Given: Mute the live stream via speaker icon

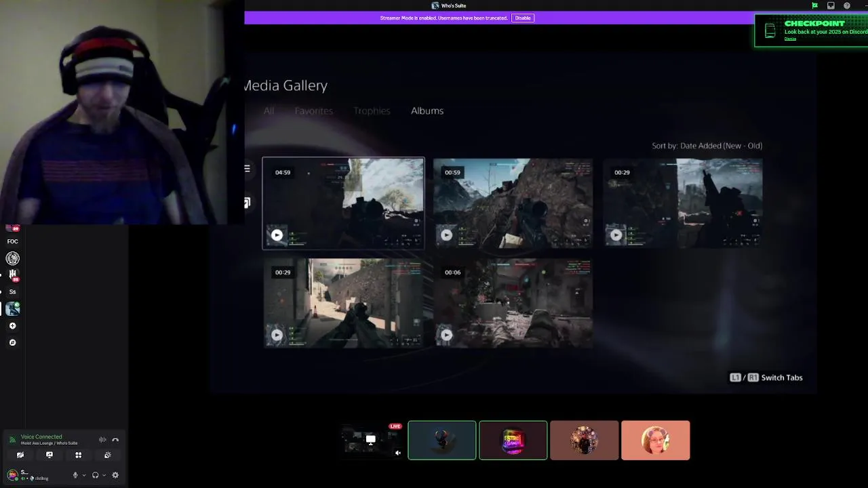Looking at the screenshot, I should pos(398,453).
